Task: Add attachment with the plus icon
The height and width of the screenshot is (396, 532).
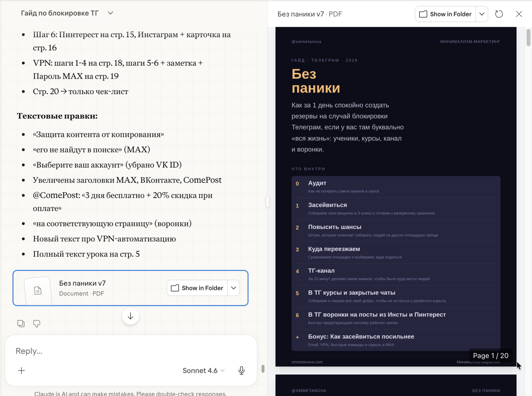Action: 22,370
